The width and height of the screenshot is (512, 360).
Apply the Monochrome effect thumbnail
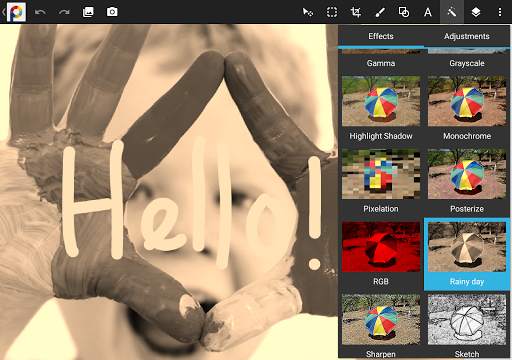pos(467,101)
